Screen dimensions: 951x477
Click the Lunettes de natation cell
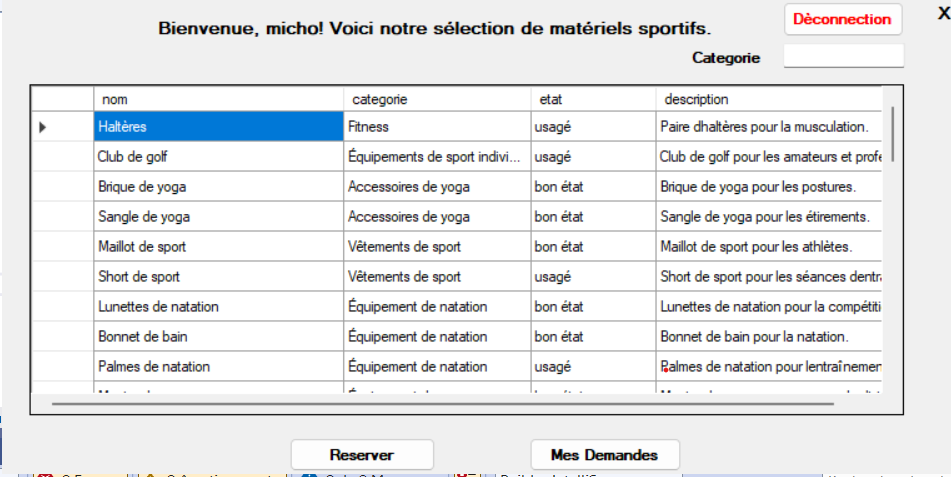[218, 307]
